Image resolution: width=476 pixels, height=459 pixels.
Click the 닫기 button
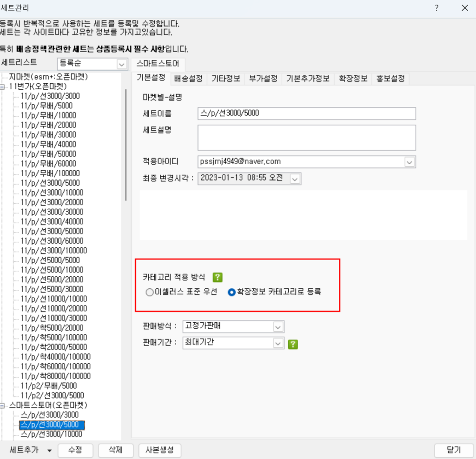pyautogui.click(x=454, y=450)
